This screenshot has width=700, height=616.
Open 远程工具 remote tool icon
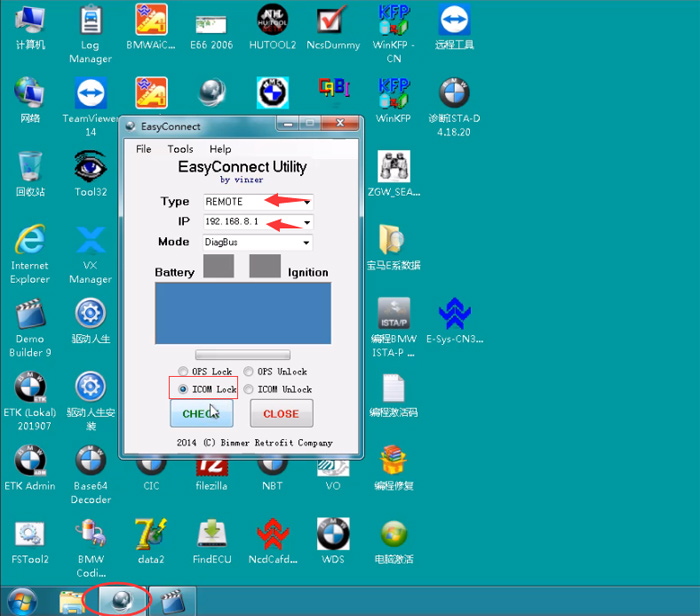pos(454,27)
